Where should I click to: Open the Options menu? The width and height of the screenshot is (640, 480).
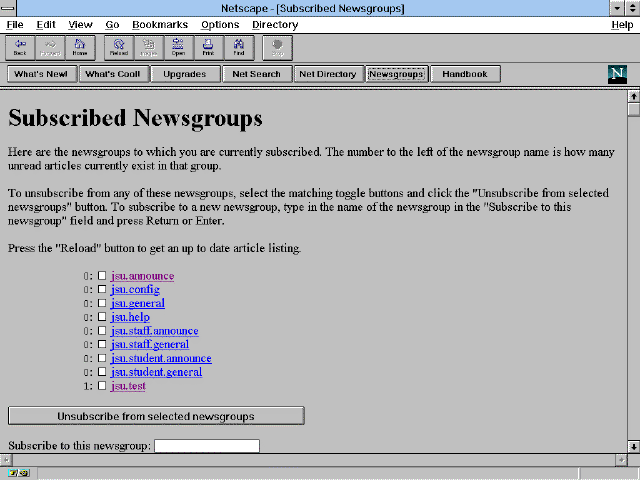pos(220,25)
